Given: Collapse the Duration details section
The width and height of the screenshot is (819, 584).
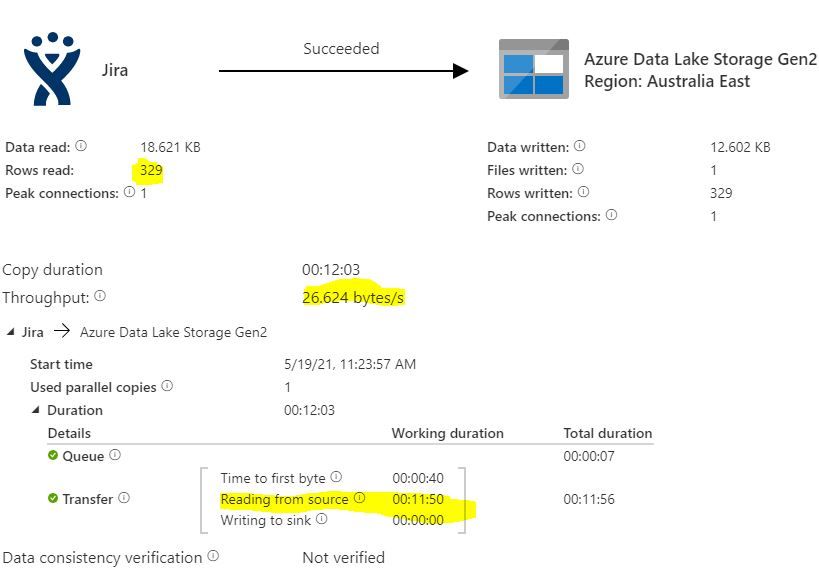Looking at the screenshot, I should coord(36,410).
